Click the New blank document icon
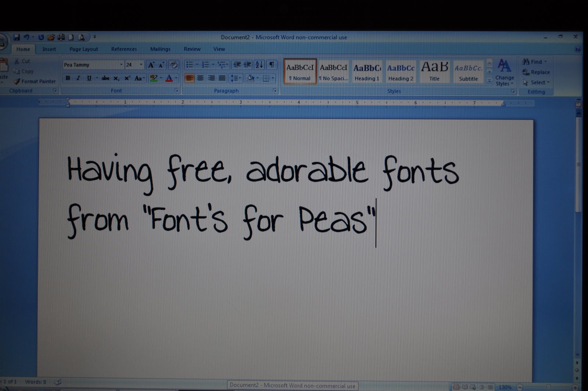The width and height of the screenshot is (588, 391). 71,37
